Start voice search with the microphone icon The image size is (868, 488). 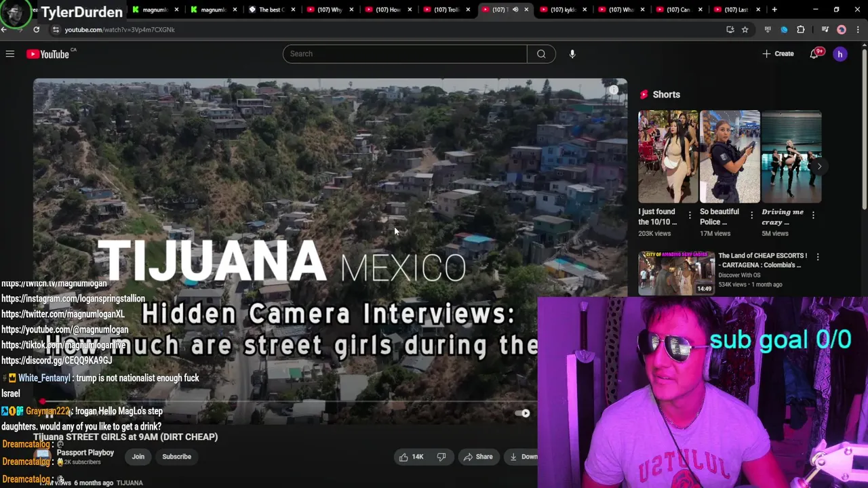coord(572,54)
